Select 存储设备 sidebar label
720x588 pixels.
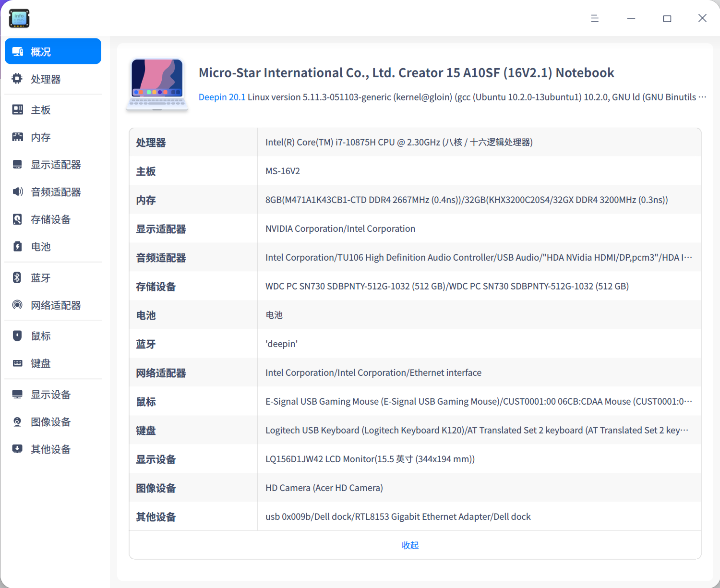51,219
